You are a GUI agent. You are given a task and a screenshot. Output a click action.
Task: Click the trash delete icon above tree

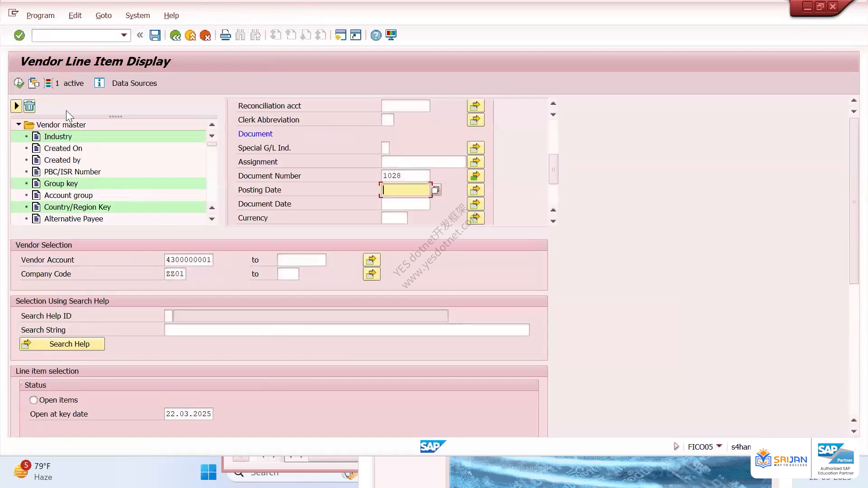(29, 106)
